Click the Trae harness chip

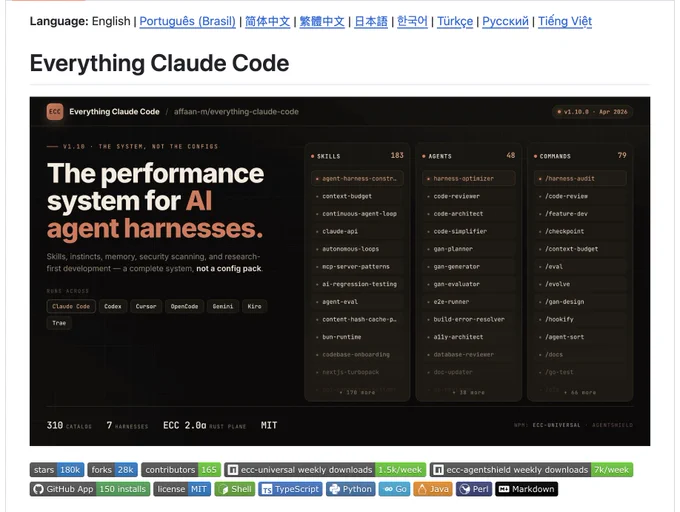(59, 323)
